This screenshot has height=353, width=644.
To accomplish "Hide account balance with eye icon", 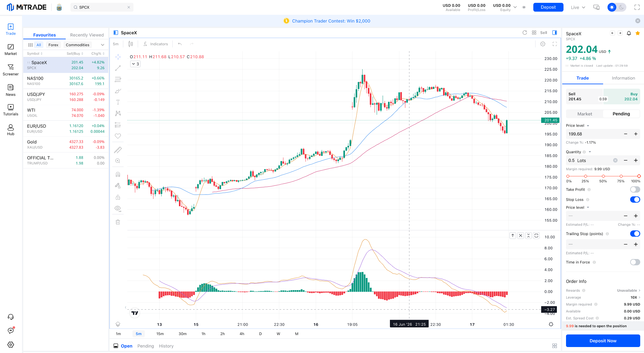I will [524, 7].
